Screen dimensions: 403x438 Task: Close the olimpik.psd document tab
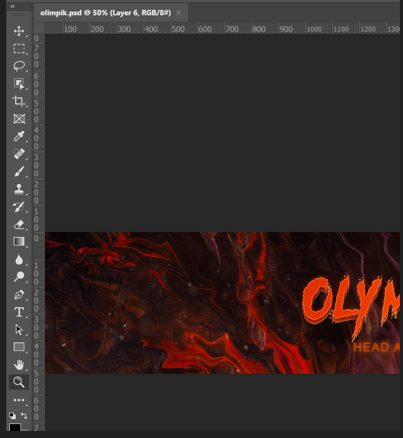[179, 13]
